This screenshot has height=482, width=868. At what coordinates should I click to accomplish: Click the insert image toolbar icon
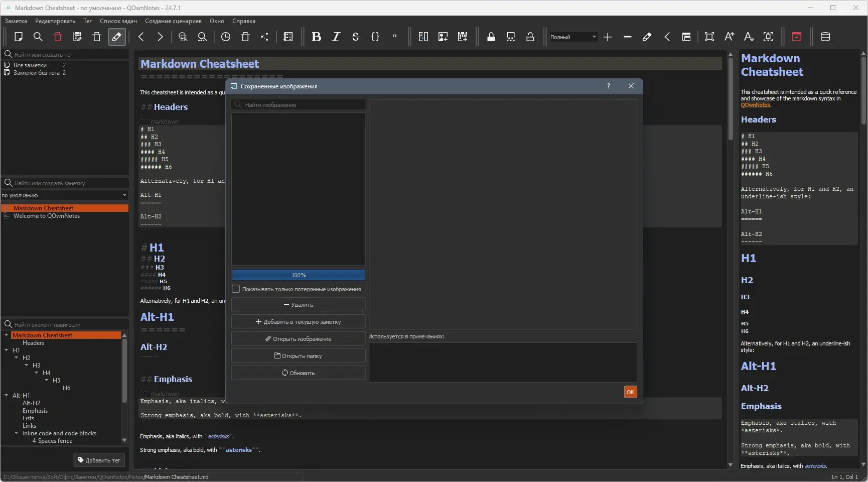pos(443,37)
